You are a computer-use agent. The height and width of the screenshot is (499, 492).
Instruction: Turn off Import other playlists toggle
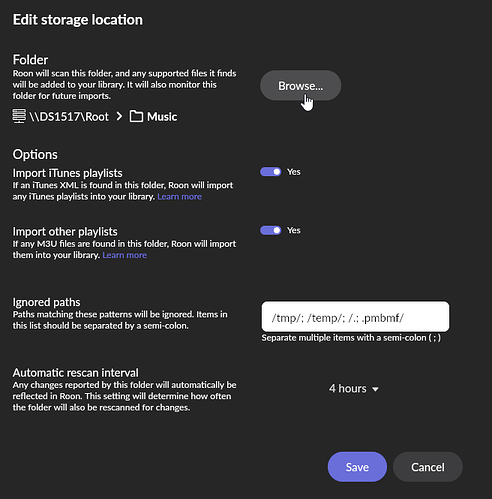[x=271, y=230]
